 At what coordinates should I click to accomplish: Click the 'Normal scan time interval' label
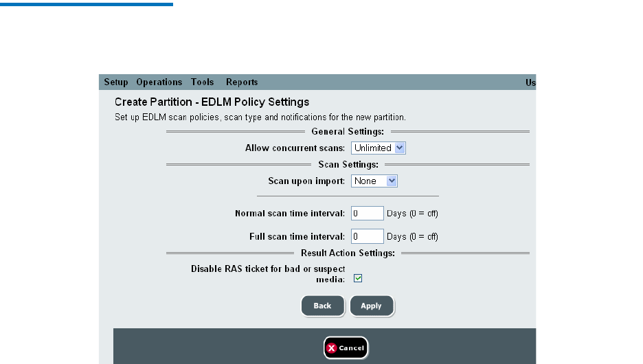coord(290,214)
